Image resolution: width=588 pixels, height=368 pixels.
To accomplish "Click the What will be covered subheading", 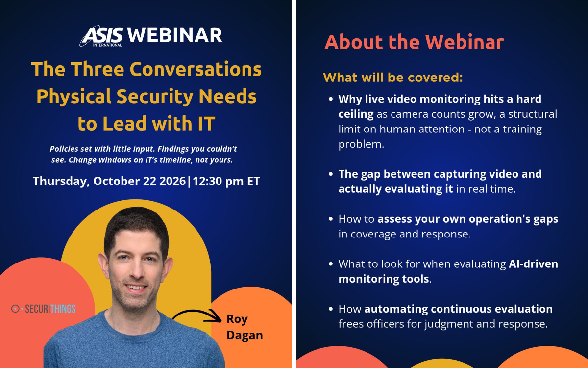I will pyautogui.click(x=393, y=78).
